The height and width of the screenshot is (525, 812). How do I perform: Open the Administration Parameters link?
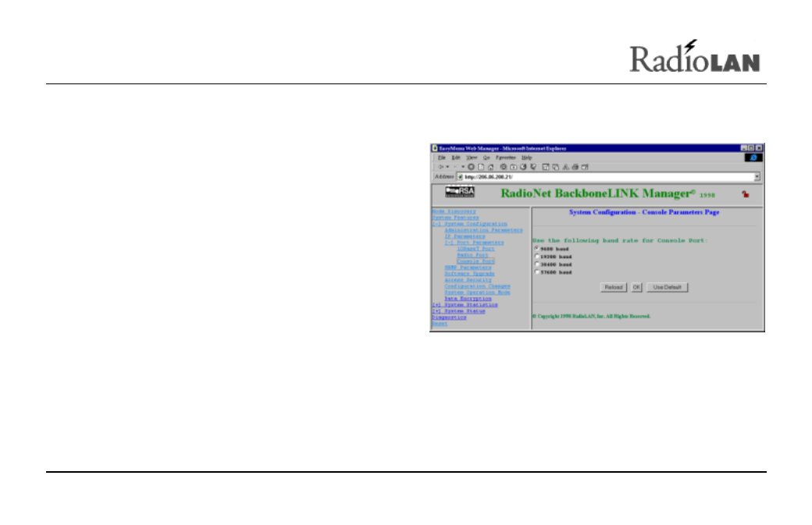pos(483,230)
